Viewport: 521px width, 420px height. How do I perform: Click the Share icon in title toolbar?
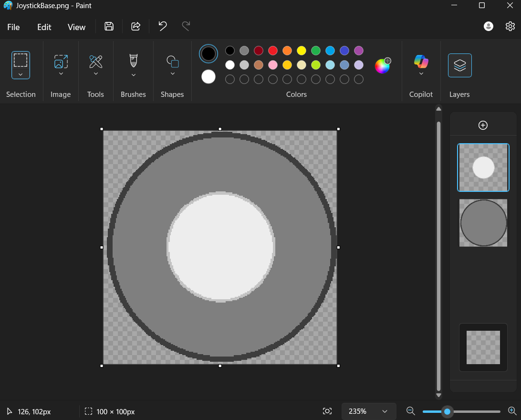tap(136, 27)
